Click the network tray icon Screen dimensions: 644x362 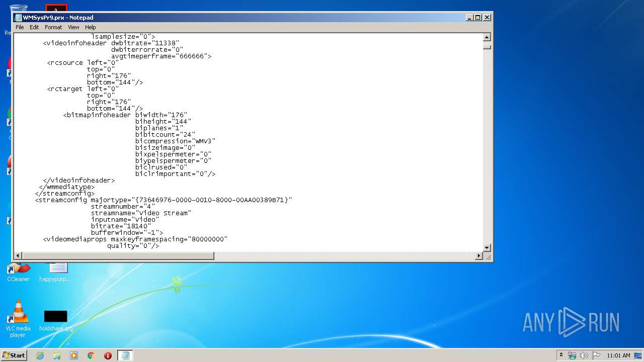[x=572, y=355]
